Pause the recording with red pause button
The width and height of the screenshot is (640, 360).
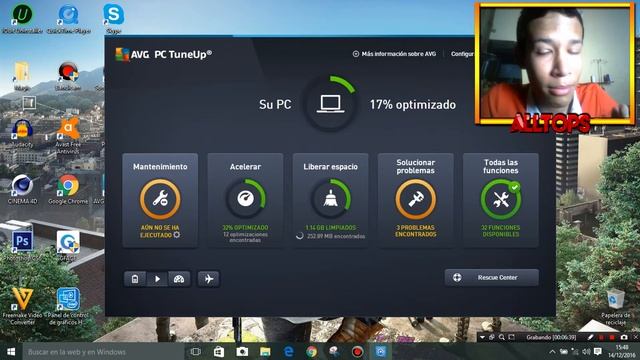[601, 338]
